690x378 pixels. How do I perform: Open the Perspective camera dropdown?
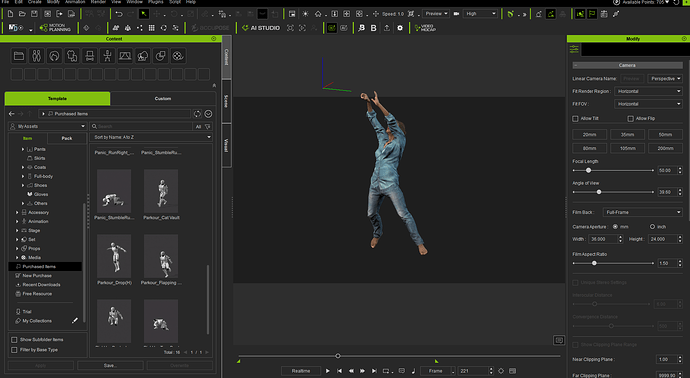coord(665,79)
